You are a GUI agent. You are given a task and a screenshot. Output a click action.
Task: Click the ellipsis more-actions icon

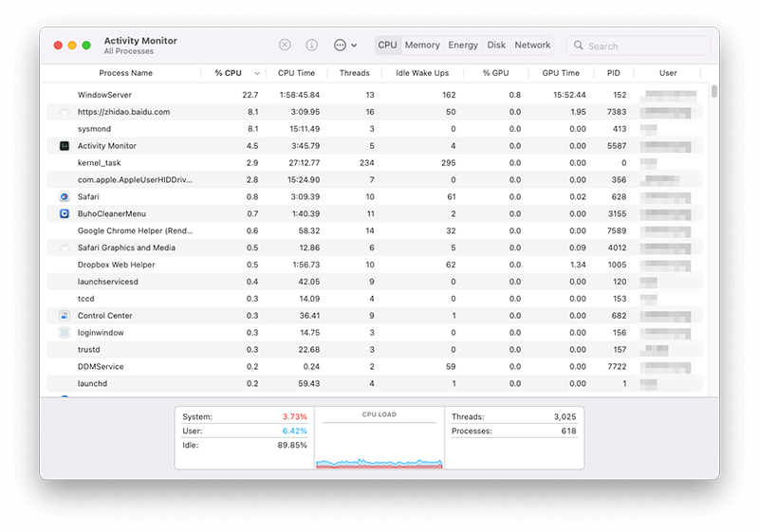pos(340,45)
